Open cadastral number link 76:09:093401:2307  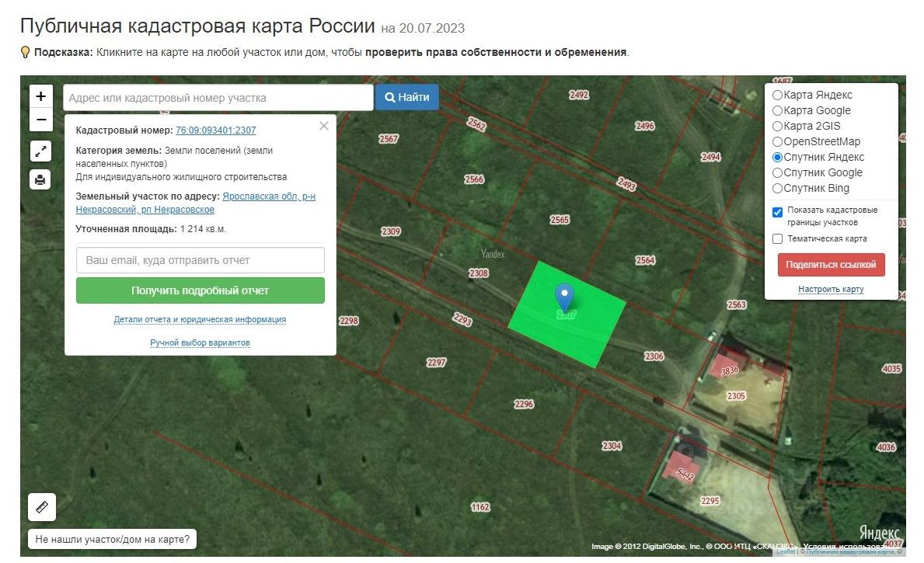(216, 130)
